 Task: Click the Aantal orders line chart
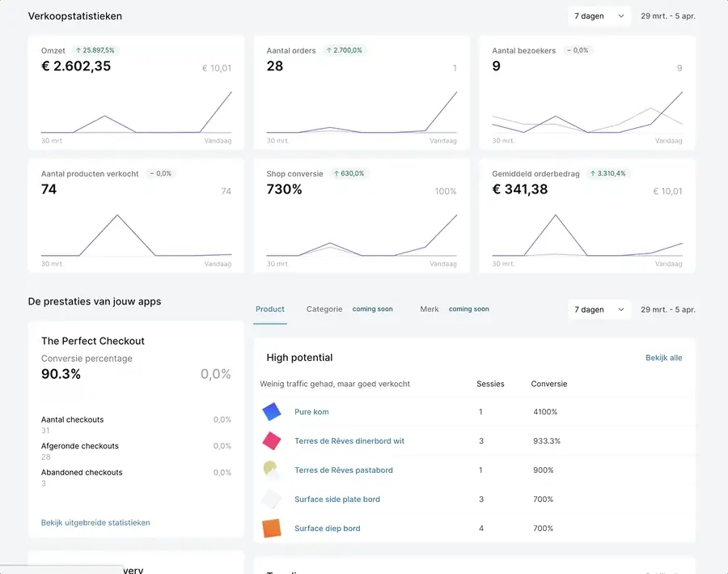(x=362, y=112)
